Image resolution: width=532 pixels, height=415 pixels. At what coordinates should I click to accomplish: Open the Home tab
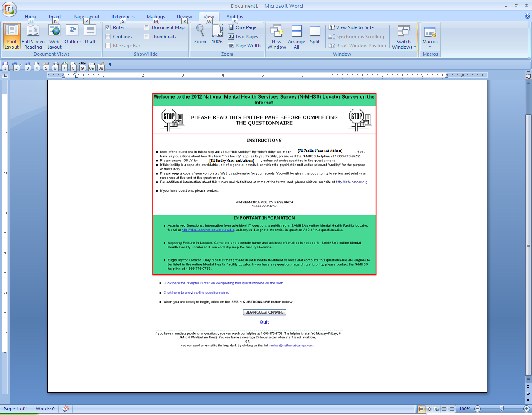(31, 17)
